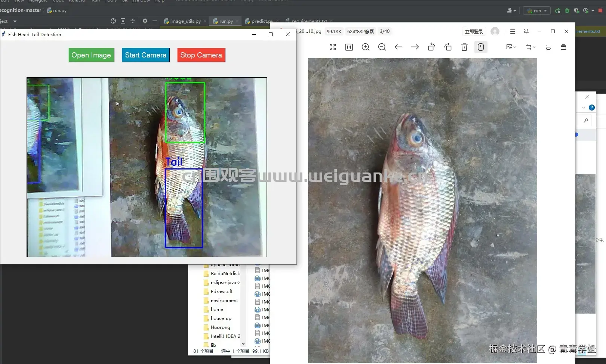Image resolution: width=606 pixels, height=364 pixels.
Task: Open the image viewer toolbox
Action: point(563,47)
